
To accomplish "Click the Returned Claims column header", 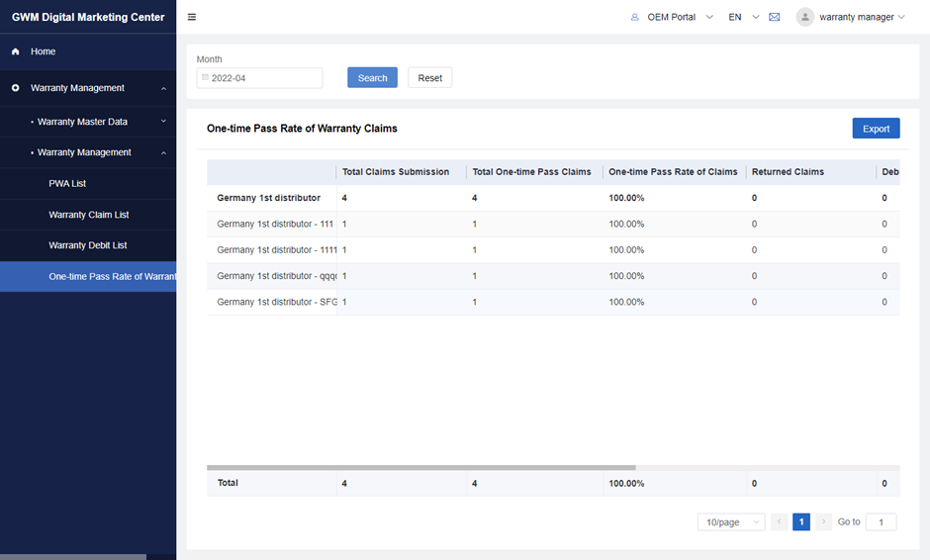I will (x=788, y=172).
